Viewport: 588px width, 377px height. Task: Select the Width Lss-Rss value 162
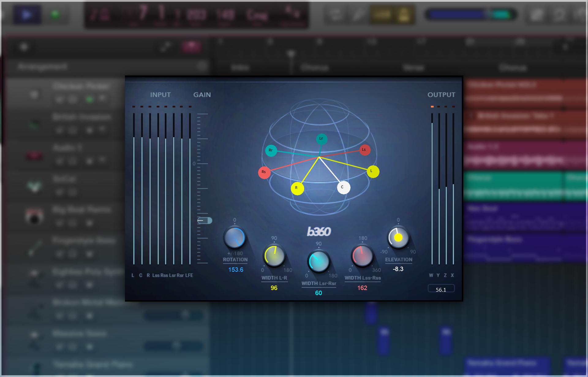(362, 288)
